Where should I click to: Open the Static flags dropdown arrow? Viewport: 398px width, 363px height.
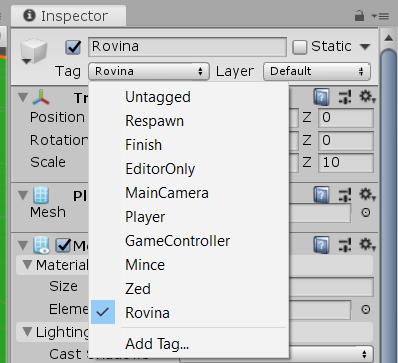coord(366,47)
